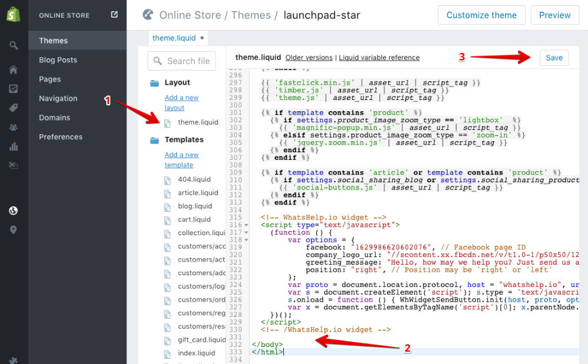
Task: Click the file icon beside article.liquid
Action: coord(167,194)
